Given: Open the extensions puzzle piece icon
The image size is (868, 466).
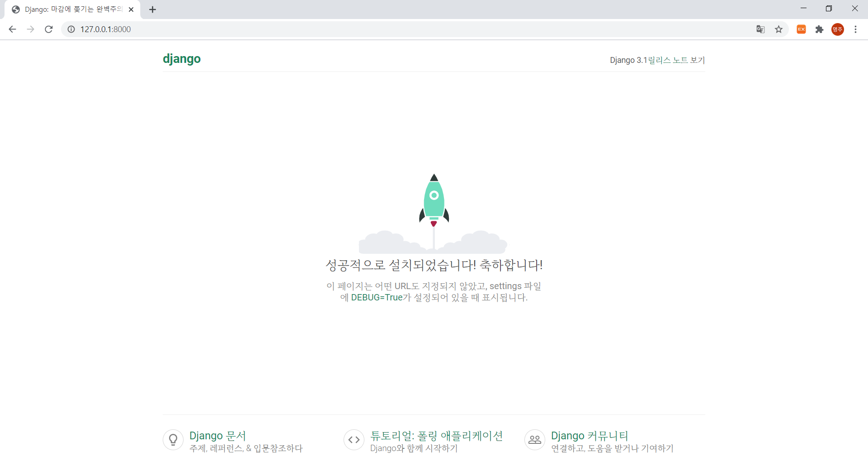Looking at the screenshot, I should point(820,29).
